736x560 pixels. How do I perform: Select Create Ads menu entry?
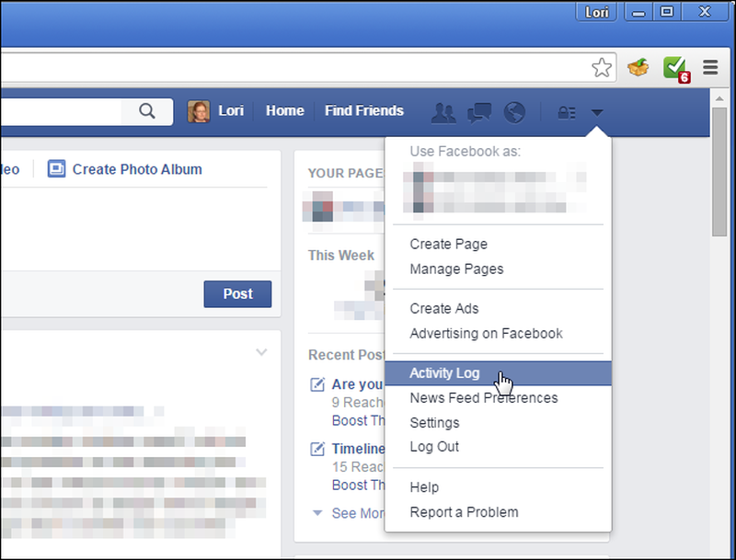(444, 308)
